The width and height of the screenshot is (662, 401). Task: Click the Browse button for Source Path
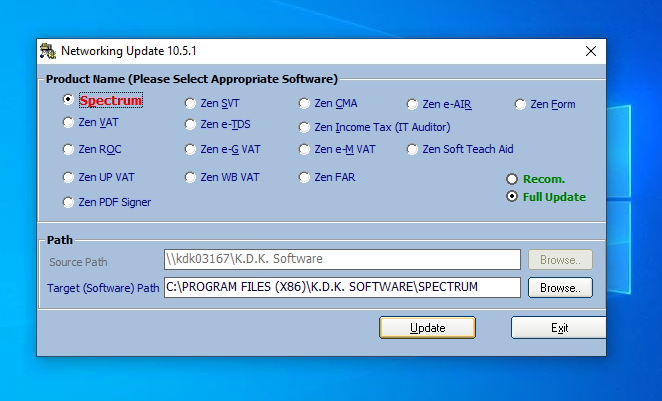(560, 260)
